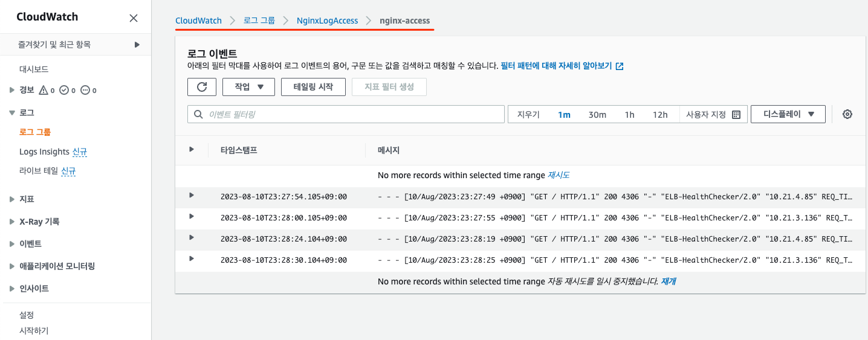Image resolution: width=868 pixels, height=340 pixels.
Task: Open 시작하기 in the sidebar
Action: (x=34, y=331)
